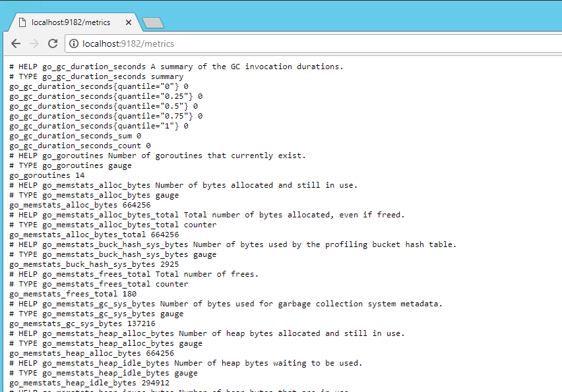The height and width of the screenshot is (392, 562).
Task: Click the quantile 0.5 metric entry
Action: (x=100, y=105)
